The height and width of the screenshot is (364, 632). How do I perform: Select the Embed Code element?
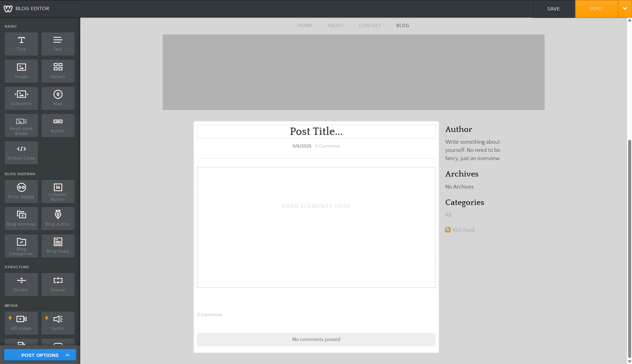click(x=21, y=152)
